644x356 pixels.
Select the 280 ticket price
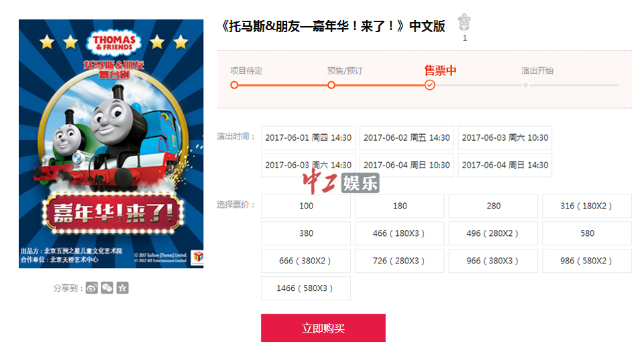[493, 206]
